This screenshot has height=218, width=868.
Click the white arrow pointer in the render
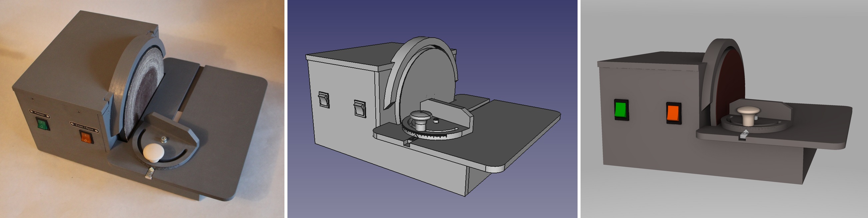coord(743,134)
